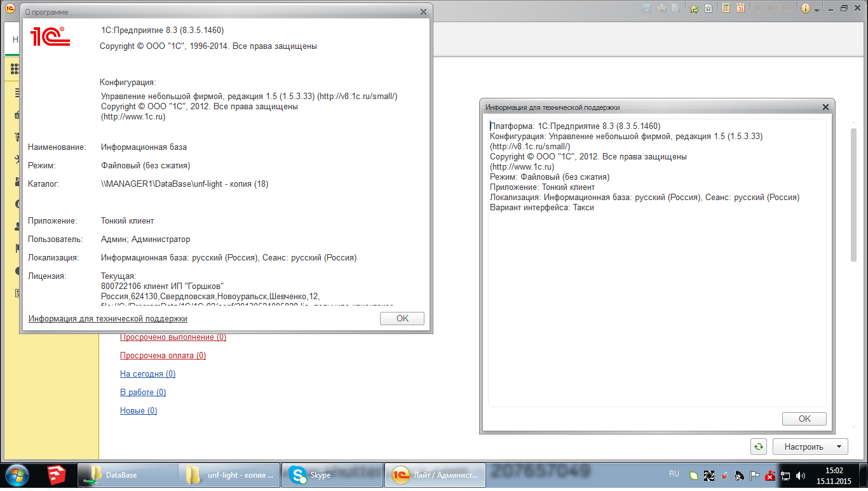Screen dimensions: 868x491
Task: Click the volume speaker icon in tray
Action: pyautogui.click(x=801, y=475)
